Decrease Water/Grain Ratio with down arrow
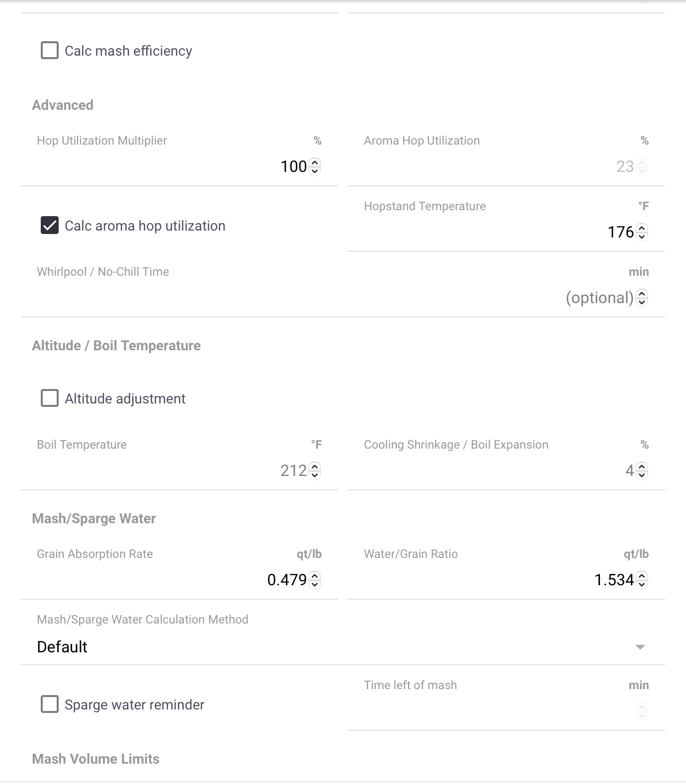686x784 pixels. pos(642,584)
